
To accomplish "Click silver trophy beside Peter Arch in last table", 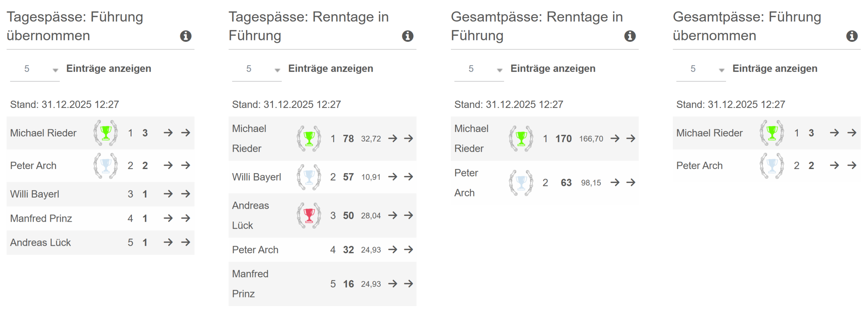I will point(772,165).
